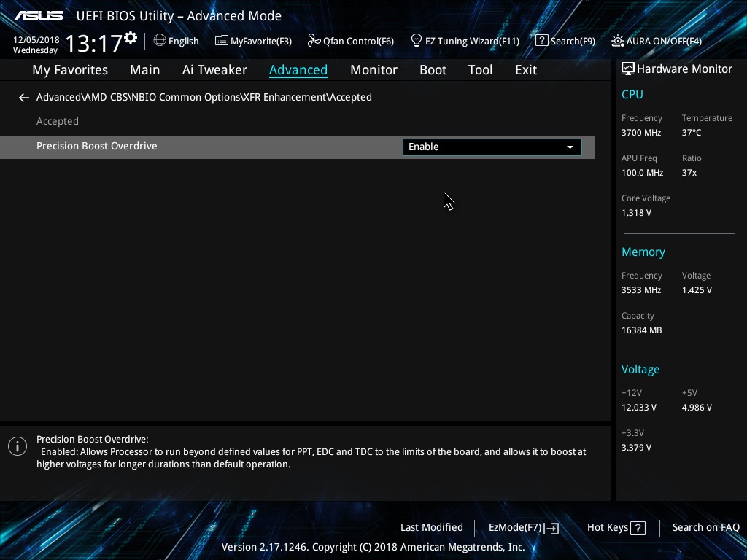Click memory voltage value 1.425 V
The image size is (747, 560).
[697, 290]
